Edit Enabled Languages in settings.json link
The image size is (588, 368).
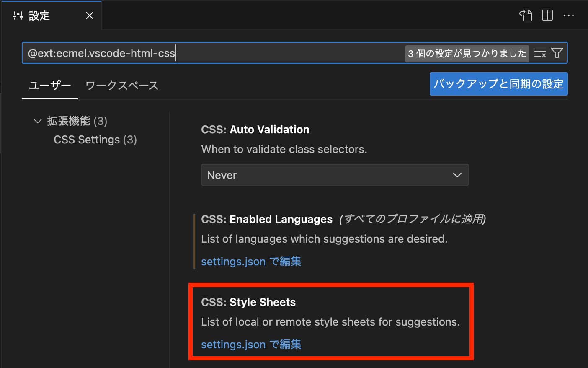pyautogui.click(x=251, y=262)
